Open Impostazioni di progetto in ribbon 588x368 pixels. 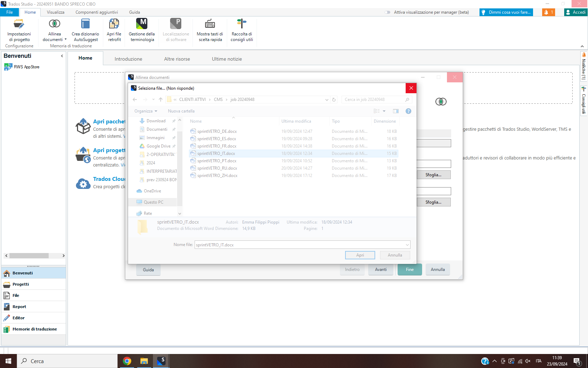pos(19,30)
